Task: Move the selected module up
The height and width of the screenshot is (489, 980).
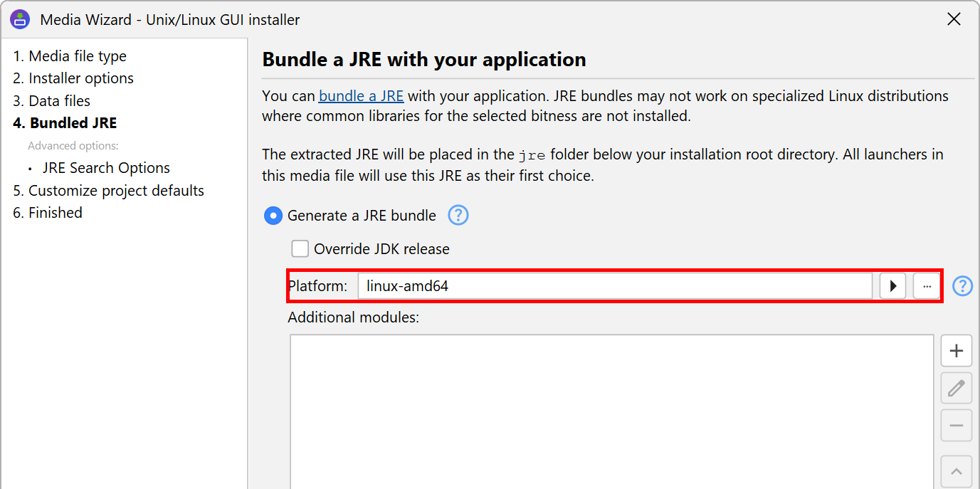Action: 957,470
